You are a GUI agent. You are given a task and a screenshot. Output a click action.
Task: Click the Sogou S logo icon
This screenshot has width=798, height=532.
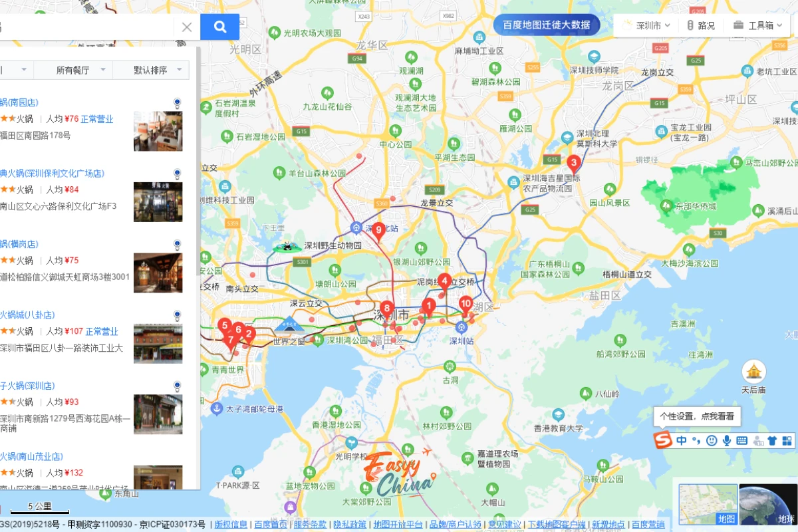(x=662, y=440)
